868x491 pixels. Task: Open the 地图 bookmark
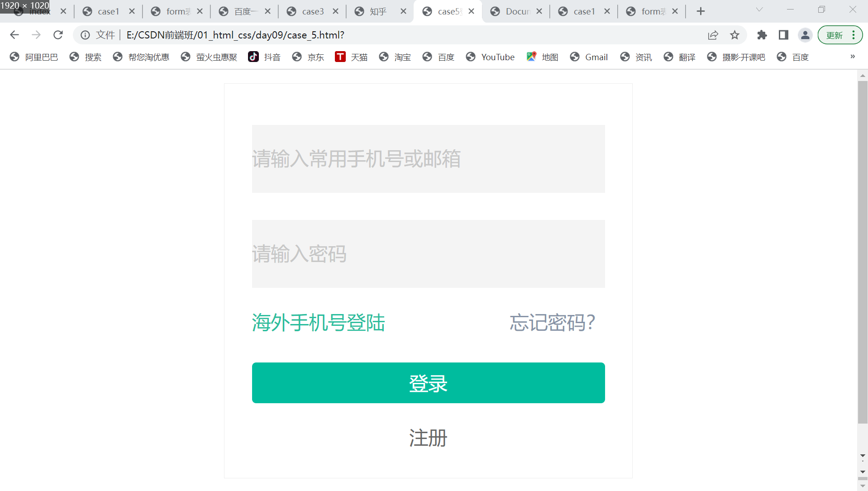point(542,57)
